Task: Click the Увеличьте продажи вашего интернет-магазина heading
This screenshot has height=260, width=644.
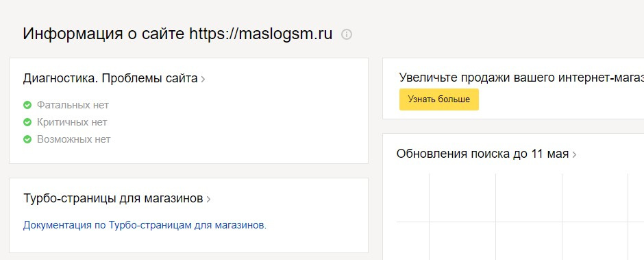Action: 521,78
